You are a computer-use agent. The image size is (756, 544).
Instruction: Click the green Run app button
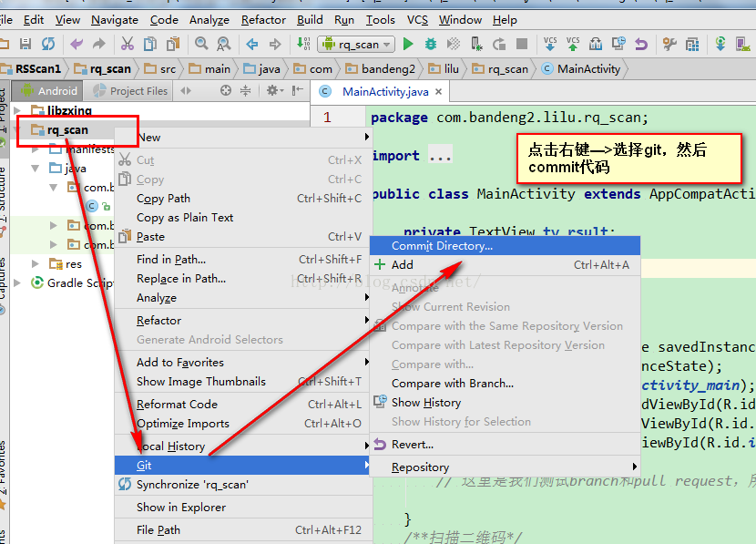click(408, 44)
